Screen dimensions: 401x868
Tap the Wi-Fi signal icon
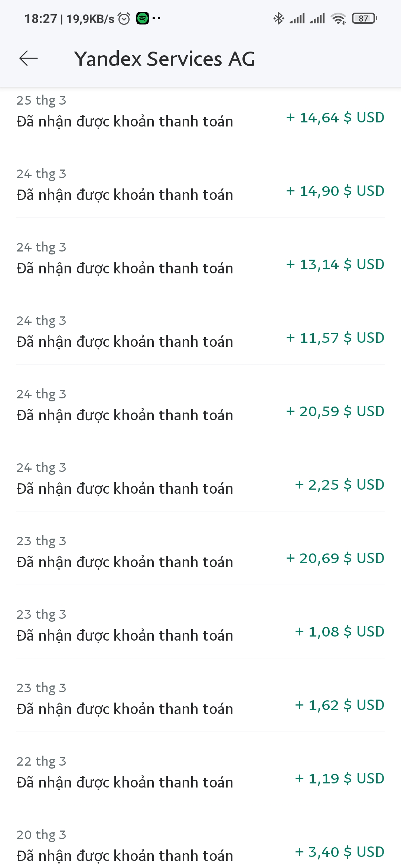pyautogui.click(x=338, y=18)
